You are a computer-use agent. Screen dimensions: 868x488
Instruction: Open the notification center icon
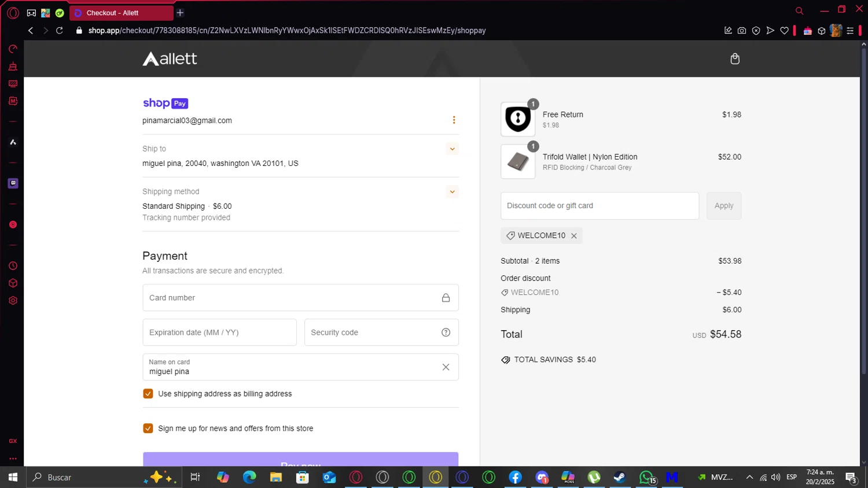coord(851,478)
